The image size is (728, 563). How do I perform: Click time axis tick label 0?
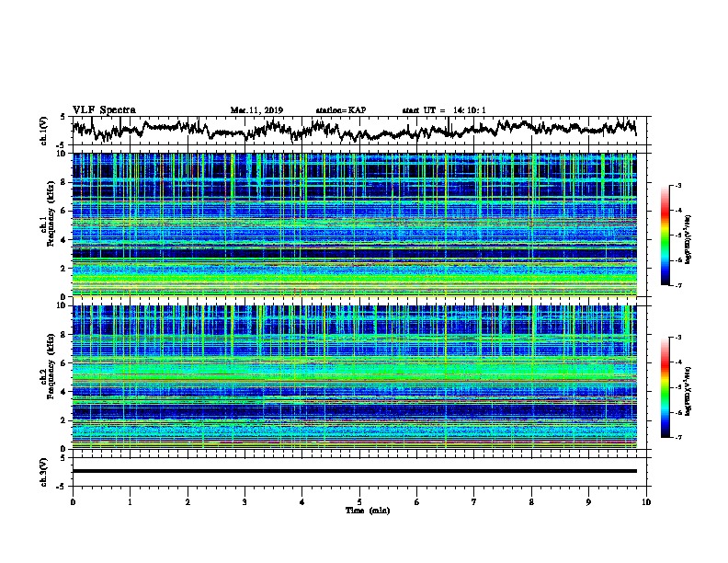tap(73, 502)
